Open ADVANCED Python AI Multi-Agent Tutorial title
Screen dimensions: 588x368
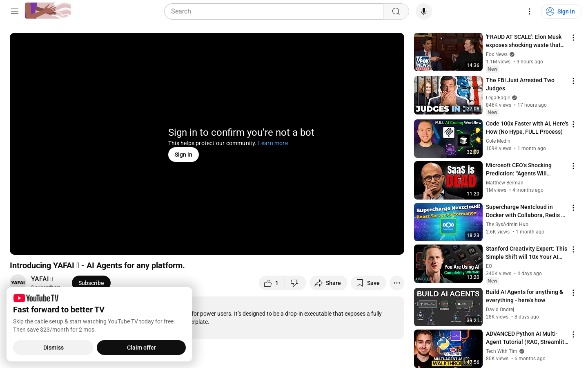[x=527, y=338]
